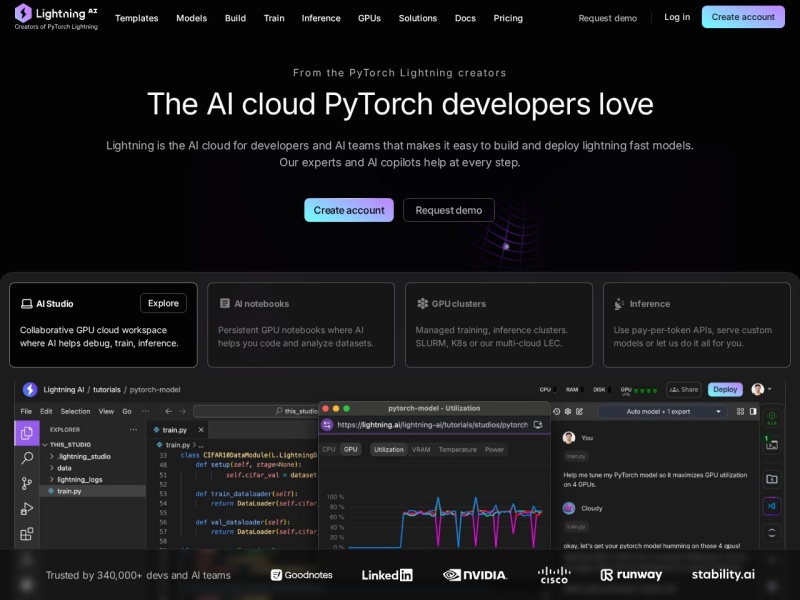Click the this_studio search field in the studio
Screen dimensions: 800x600
click(255, 411)
